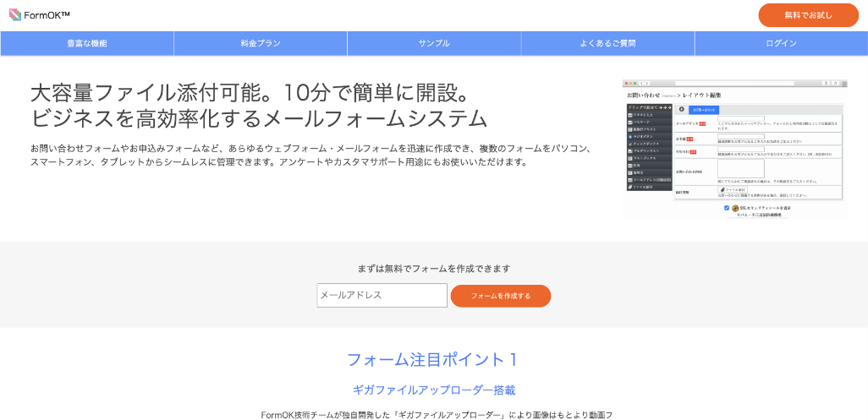Image resolution: width=868 pixels, height=420 pixels.
Task: Open the 料金プラン menu item
Action: pos(261,43)
